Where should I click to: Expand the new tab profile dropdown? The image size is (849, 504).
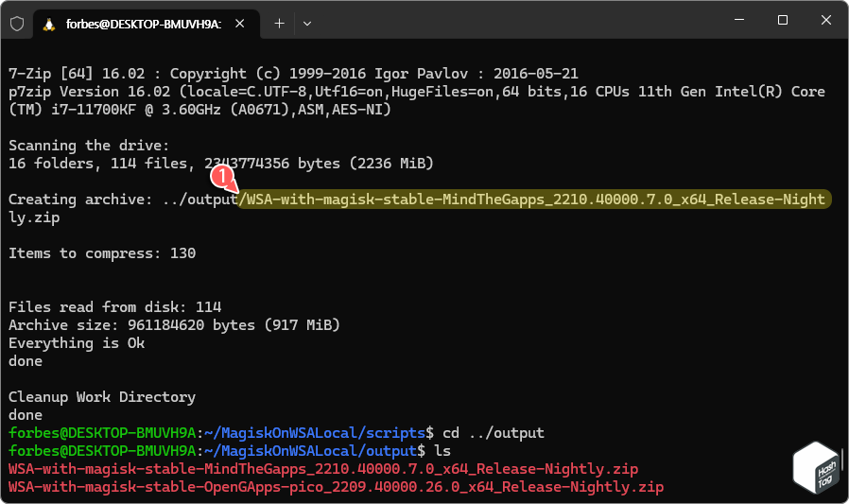pos(307,24)
